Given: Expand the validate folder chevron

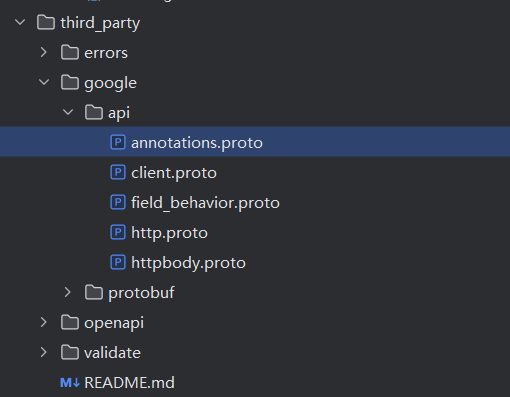Looking at the screenshot, I should click(x=44, y=352).
